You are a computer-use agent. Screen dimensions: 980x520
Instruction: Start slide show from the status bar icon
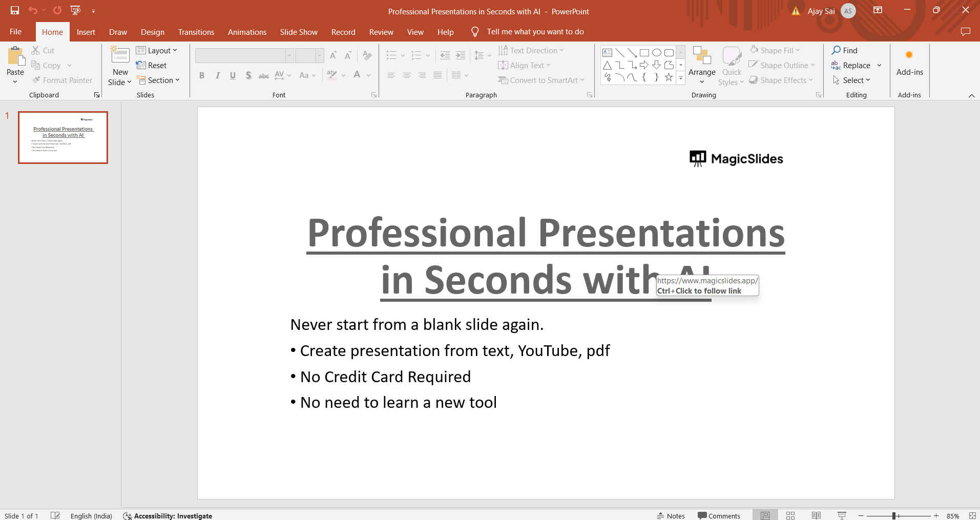[x=842, y=515]
